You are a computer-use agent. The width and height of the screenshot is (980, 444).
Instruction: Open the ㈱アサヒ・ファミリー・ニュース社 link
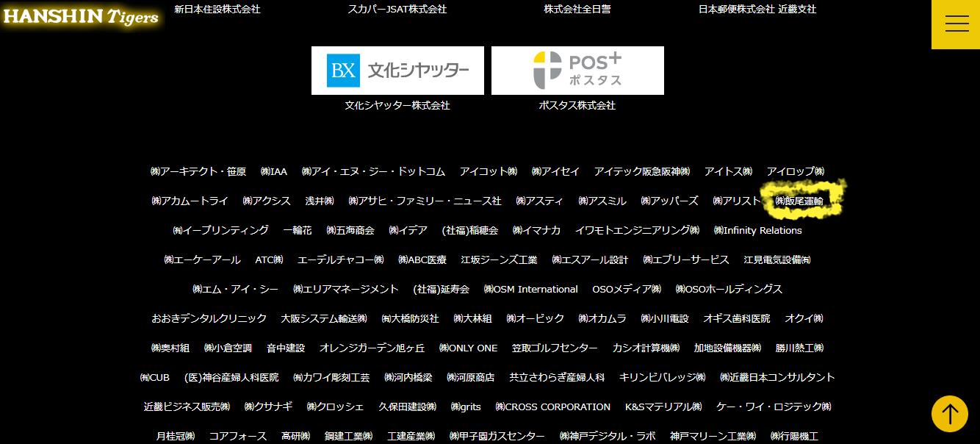point(425,201)
